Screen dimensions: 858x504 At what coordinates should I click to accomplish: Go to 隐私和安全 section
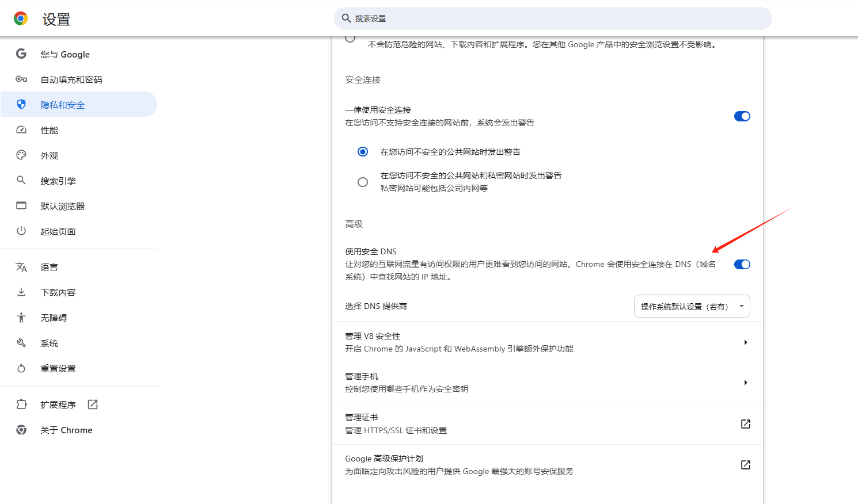pos(79,104)
